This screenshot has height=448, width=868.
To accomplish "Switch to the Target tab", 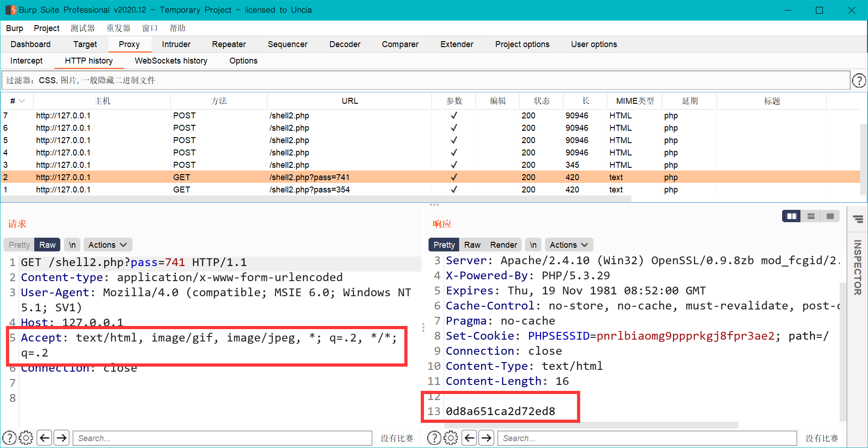I will 85,44.
